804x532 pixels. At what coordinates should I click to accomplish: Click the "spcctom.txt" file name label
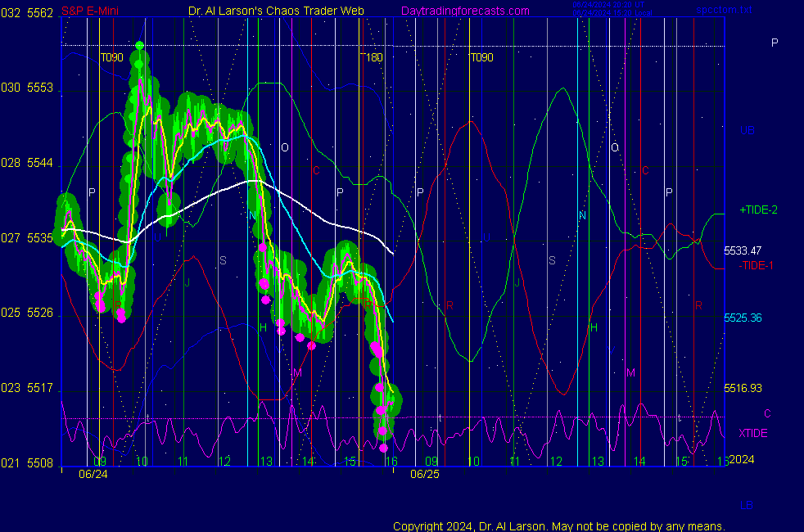click(x=724, y=10)
